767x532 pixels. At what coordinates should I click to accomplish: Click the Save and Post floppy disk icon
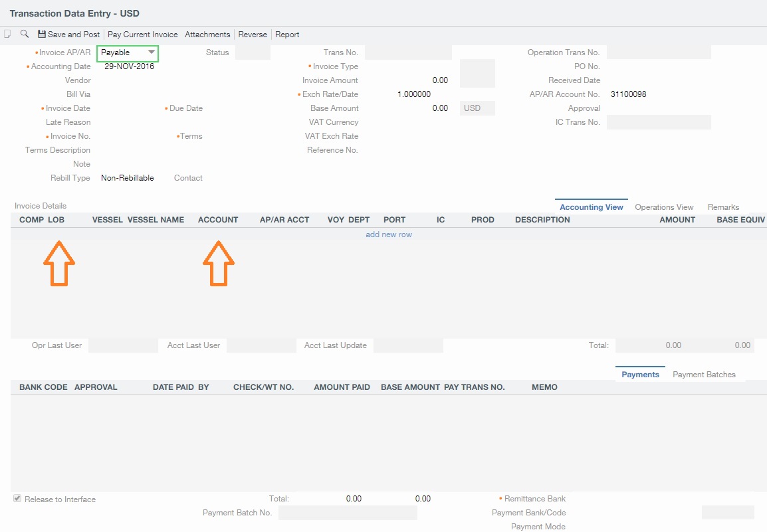click(x=42, y=35)
